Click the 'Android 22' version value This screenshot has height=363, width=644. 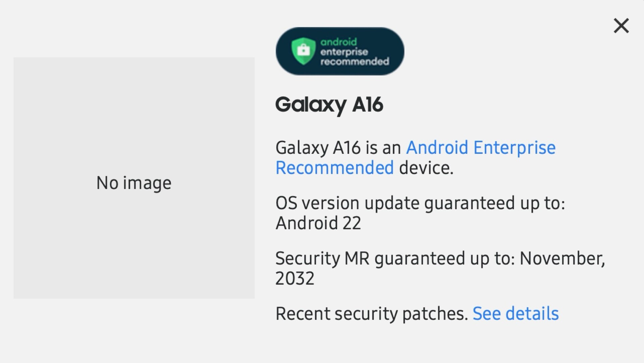click(318, 223)
